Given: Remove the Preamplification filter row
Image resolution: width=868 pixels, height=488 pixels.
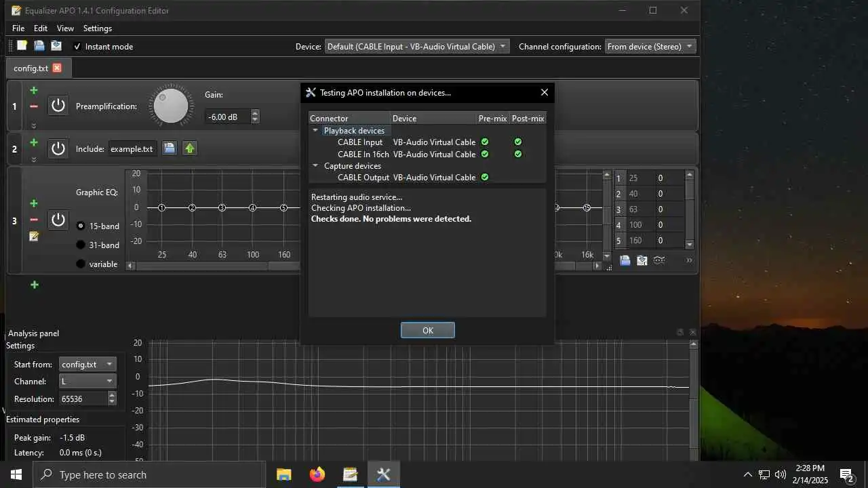Looking at the screenshot, I should [34, 106].
